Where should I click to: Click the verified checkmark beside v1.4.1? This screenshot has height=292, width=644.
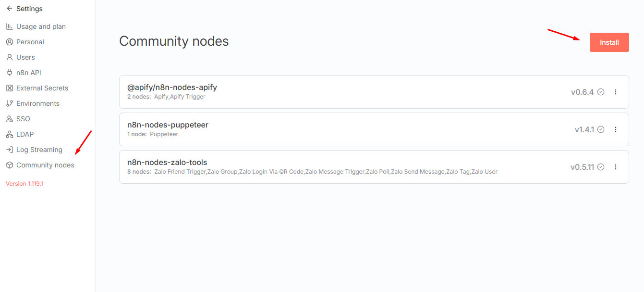(601, 129)
